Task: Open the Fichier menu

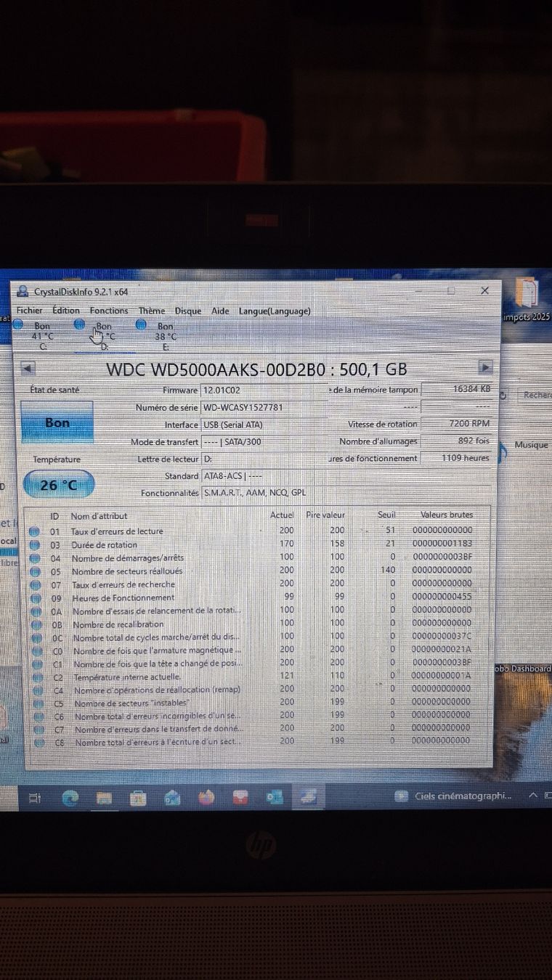Action: click(30, 311)
